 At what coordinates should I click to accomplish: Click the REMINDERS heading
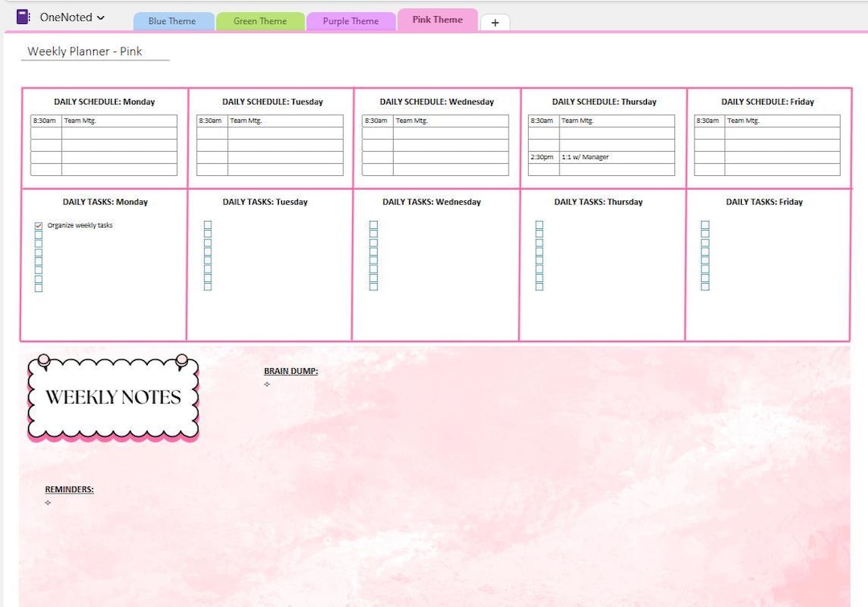coord(68,489)
